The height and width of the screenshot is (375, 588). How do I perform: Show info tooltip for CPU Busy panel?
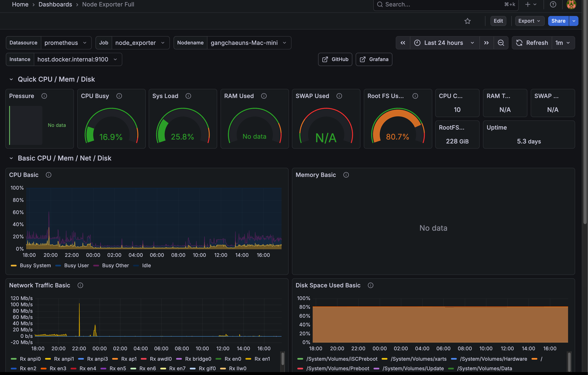point(119,96)
